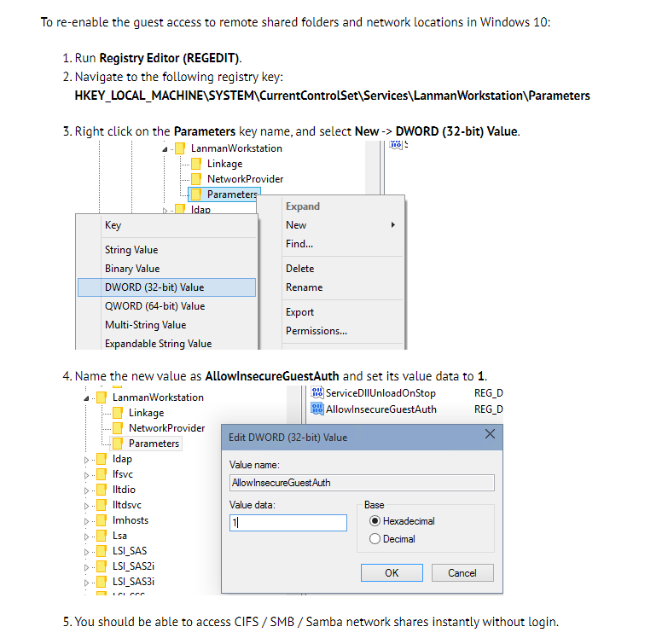Click the Value data input field
The height and width of the screenshot is (644, 668).
(288, 523)
